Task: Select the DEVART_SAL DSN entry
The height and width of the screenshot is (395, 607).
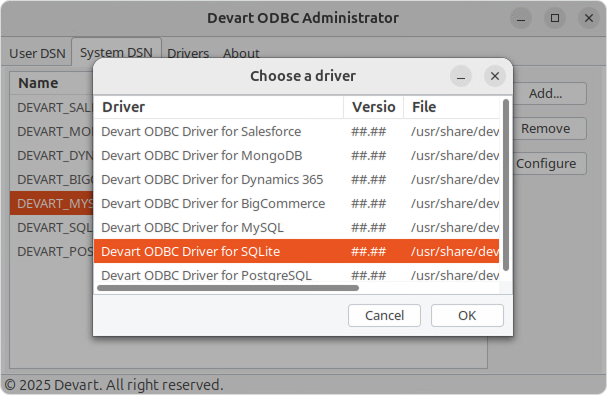Action: click(x=51, y=108)
